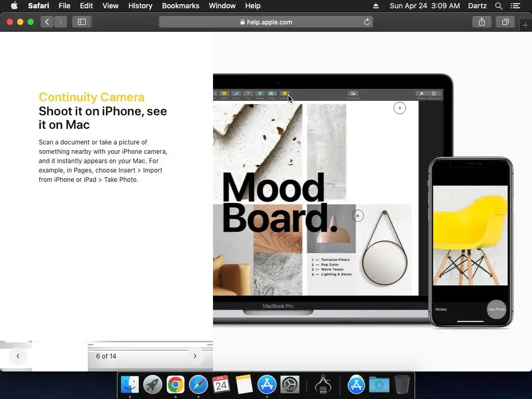Image resolution: width=532 pixels, height=399 pixels.
Task: Open the Share menu button
Action: click(482, 22)
